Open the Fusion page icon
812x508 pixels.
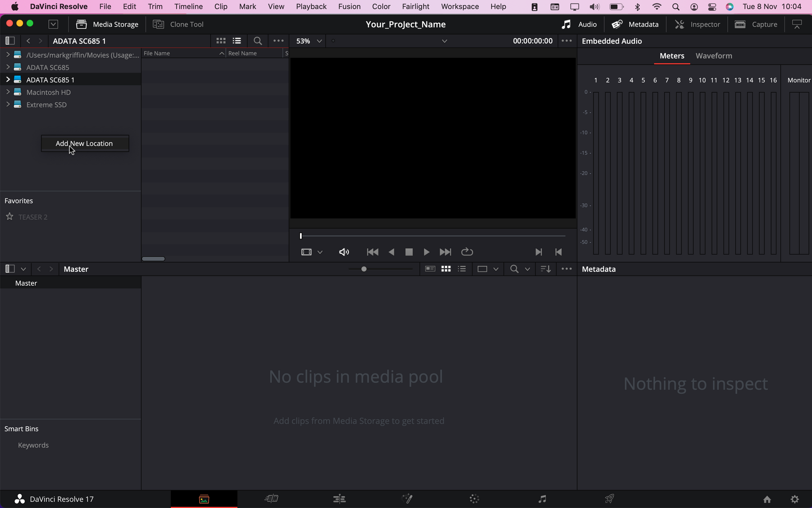[407, 499]
